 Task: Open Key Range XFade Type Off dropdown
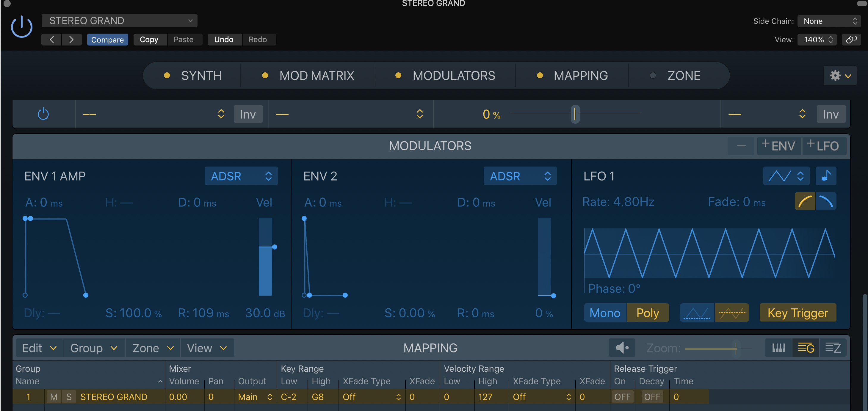[372, 397]
